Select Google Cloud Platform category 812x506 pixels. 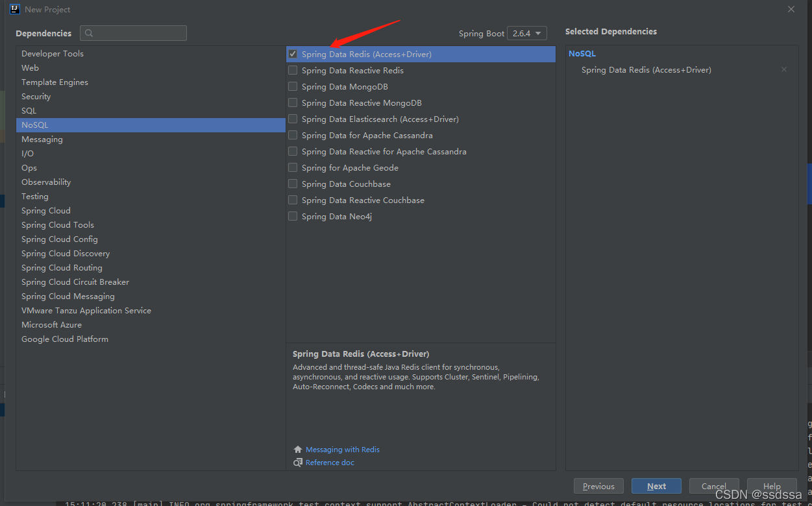point(151,339)
